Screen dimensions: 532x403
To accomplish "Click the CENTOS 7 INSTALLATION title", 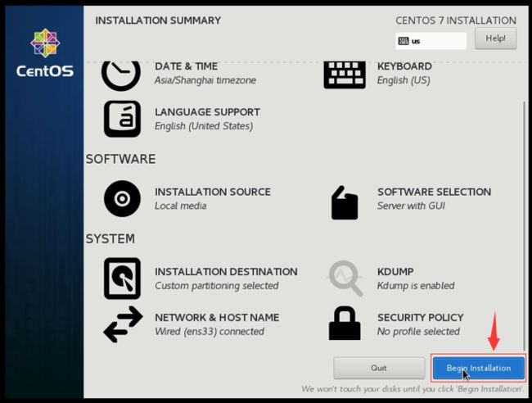I will click(456, 20).
